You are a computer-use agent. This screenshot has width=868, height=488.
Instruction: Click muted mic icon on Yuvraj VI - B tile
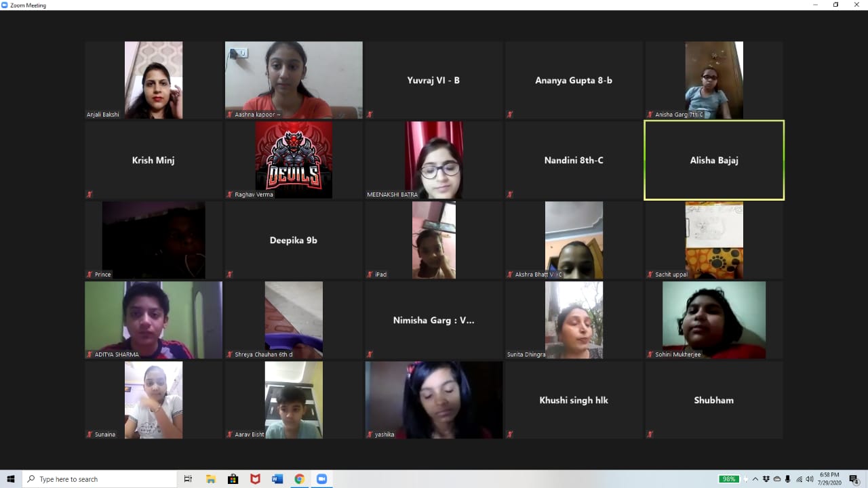(x=370, y=115)
